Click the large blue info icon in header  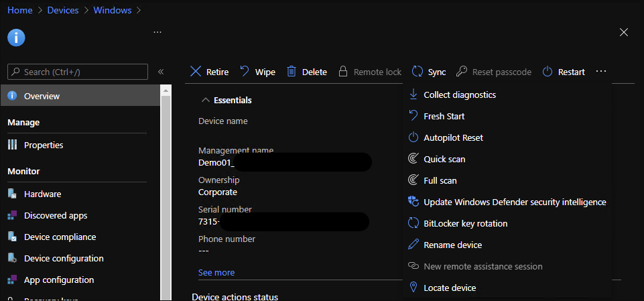17,38
